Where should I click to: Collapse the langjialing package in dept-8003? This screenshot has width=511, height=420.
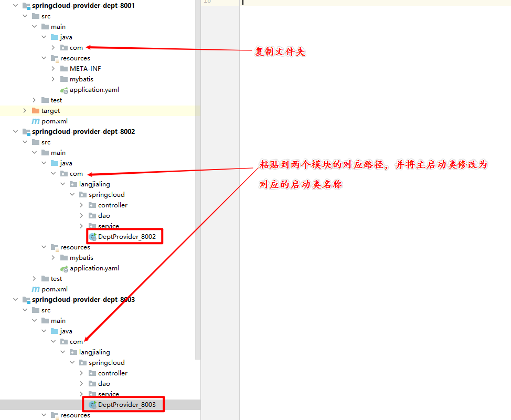[x=62, y=352]
